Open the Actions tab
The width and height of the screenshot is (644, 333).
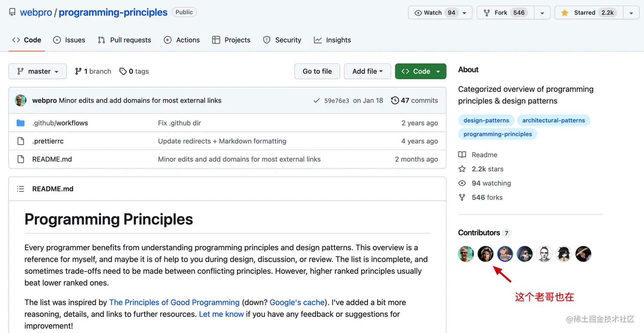coord(182,40)
